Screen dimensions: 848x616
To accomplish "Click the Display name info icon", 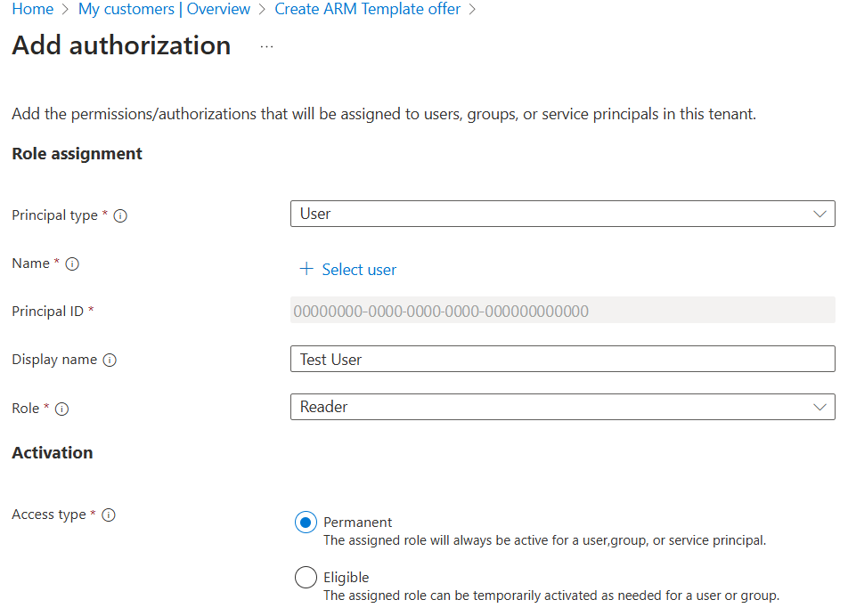I will 109,360.
